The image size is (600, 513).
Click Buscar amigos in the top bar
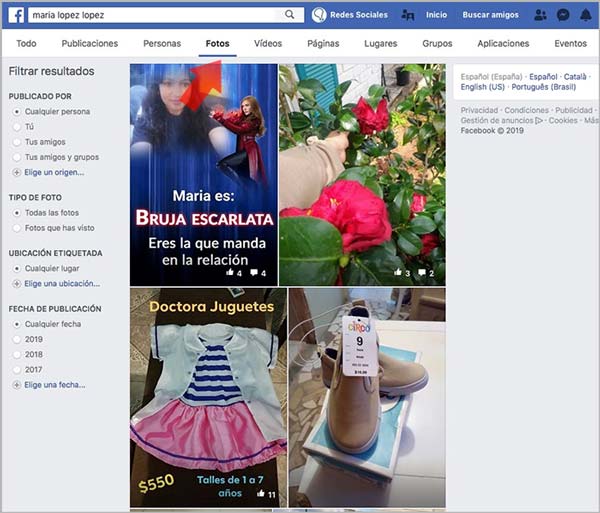tap(491, 15)
